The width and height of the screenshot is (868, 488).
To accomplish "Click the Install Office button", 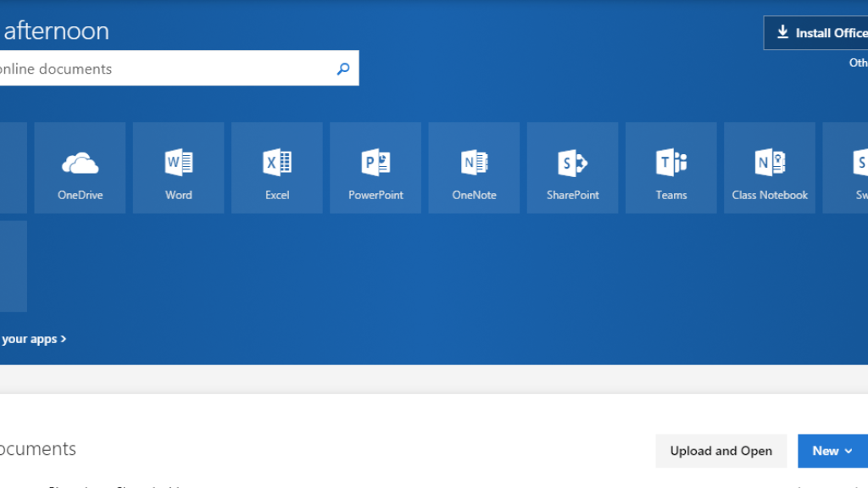I will coord(816,33).
